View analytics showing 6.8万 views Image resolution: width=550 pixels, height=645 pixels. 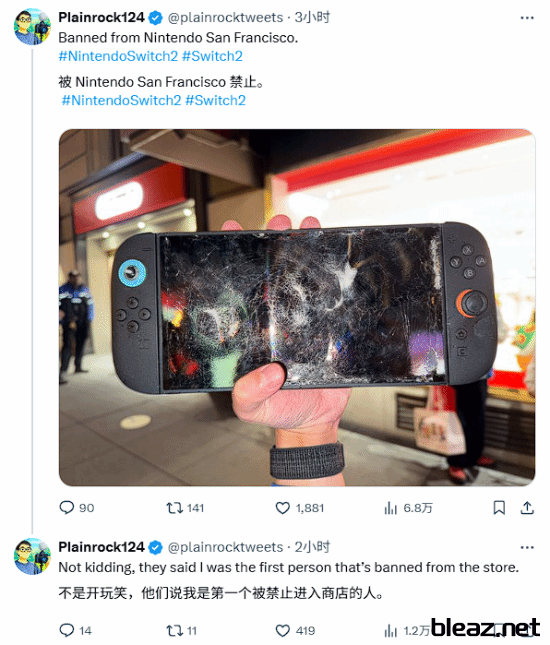click(x=408, y=508)
